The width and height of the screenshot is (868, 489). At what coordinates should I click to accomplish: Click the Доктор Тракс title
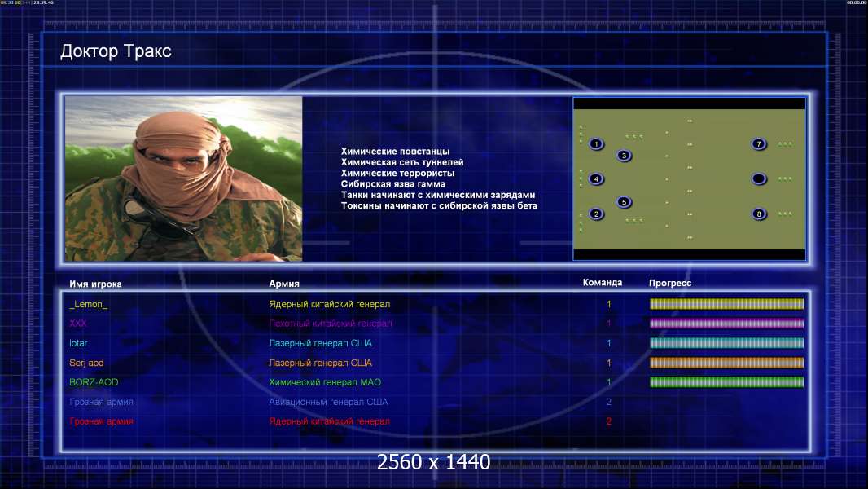click(x=116, y=51)
